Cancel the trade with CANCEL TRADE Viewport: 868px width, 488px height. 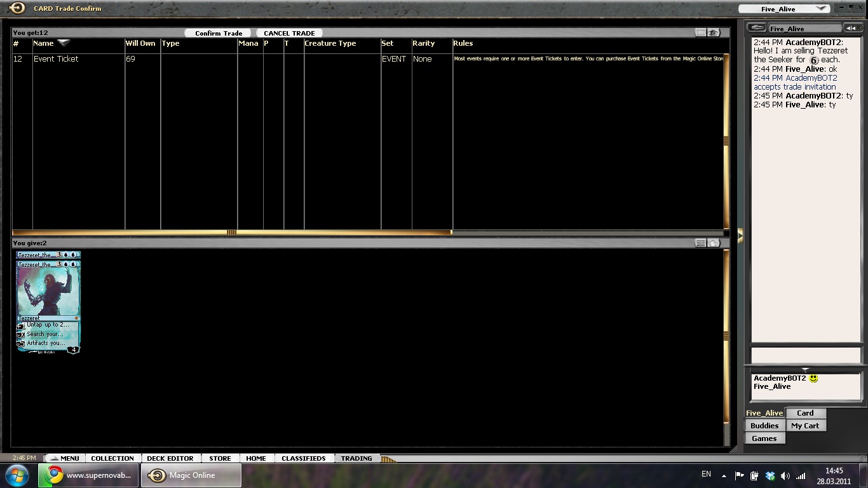click(289, 33)
